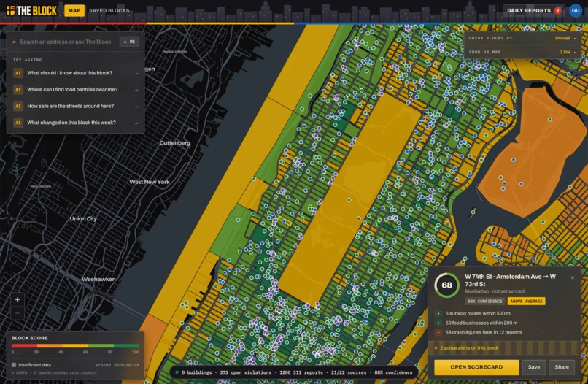This screenshot has height=384, width=588.
Task: Focus the address search field
Action: tap(66, 42)
